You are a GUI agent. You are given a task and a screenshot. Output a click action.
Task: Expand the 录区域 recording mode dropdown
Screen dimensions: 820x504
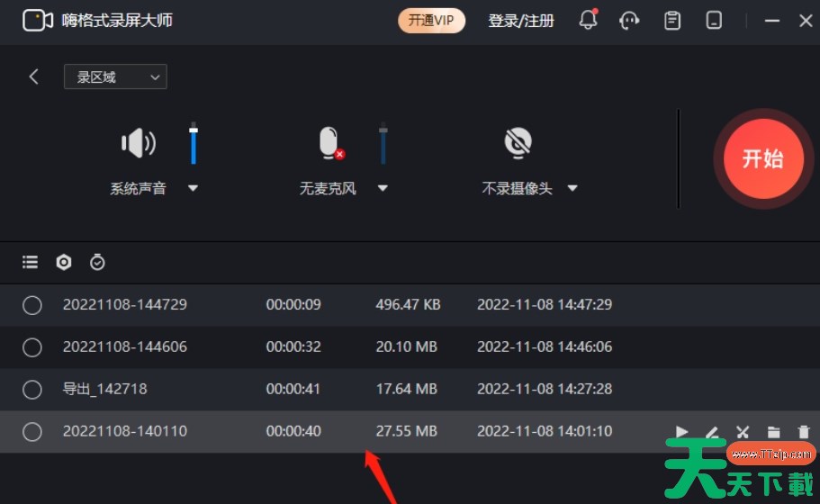pyautogui.click(x=115, y=77)
